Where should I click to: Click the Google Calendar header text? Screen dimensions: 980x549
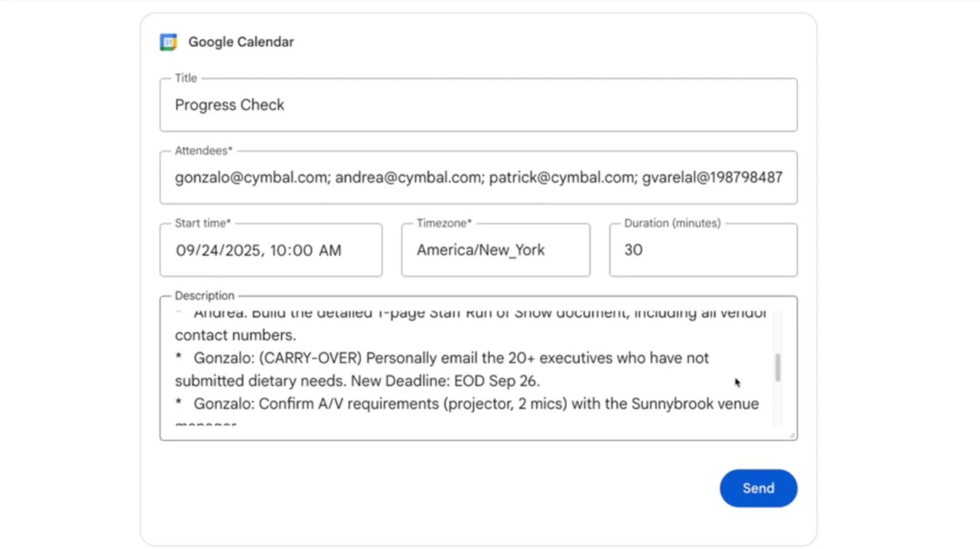click(241, 42)
